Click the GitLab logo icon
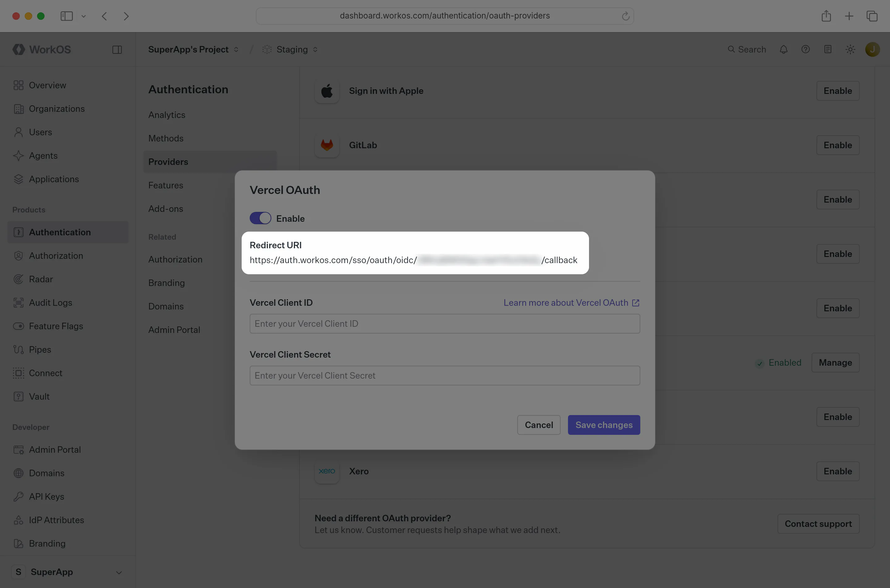Image resolution: width=890 pixels, height=588 pixels. [x=327, y=145]
